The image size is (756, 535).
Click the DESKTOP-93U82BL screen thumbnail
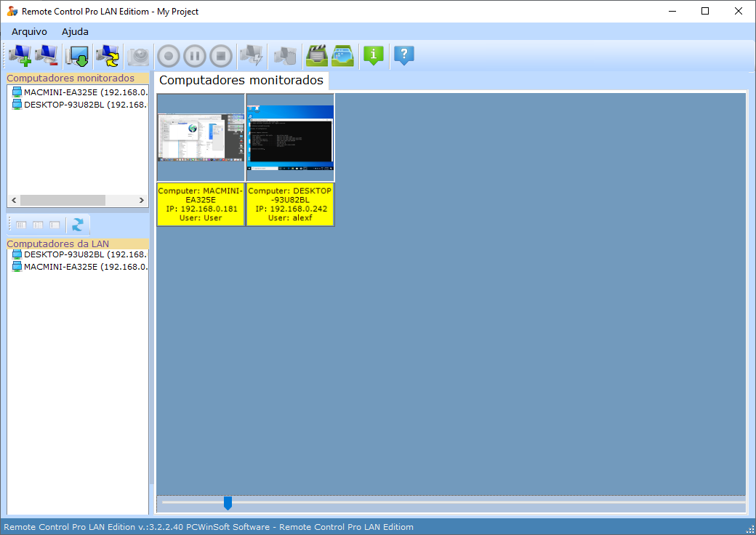[290, 137]
